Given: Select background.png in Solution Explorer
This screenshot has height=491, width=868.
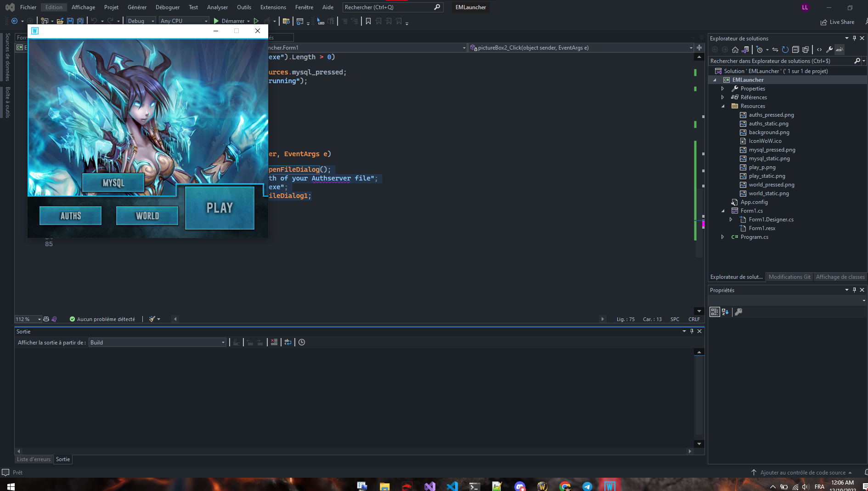Looking at the screenshot, I should click(x=769, y=132).
